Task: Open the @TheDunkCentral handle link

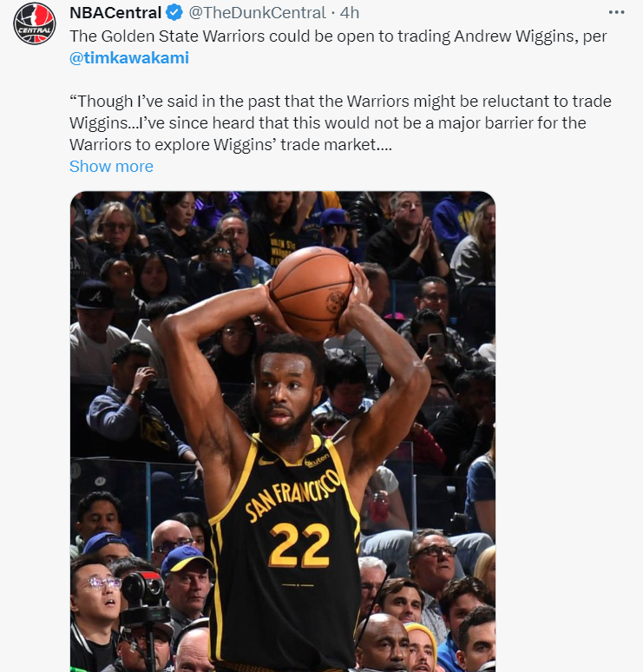Action: tap(257, 13)
